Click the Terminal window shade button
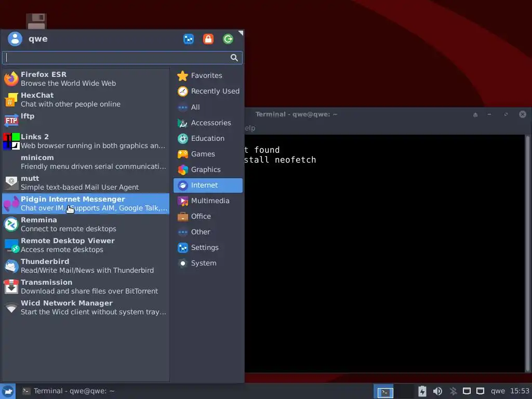This screenshot has width=532, height=399. 475,115
